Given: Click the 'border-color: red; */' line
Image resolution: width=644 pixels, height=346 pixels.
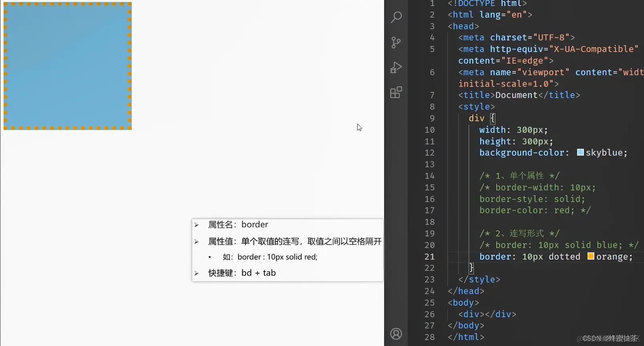Looking at the screenshot, I should (x=535, y=210).
